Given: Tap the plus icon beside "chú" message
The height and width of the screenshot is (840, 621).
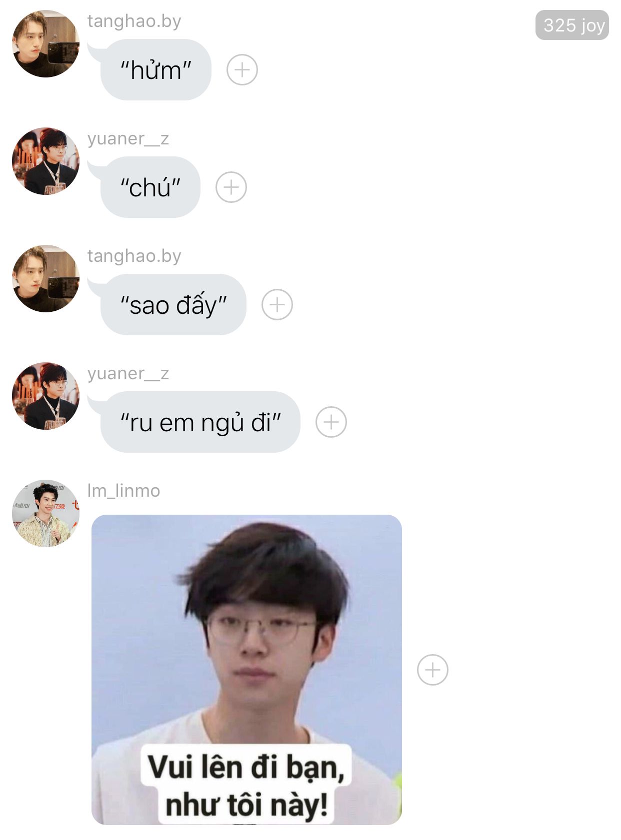Looking at the screenshot, I should 231,187.
